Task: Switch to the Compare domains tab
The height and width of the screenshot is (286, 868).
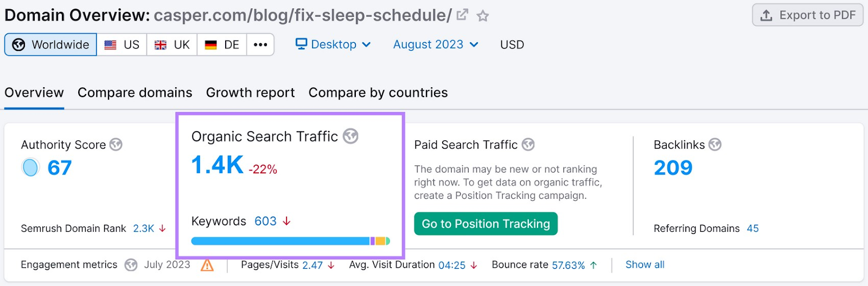Action: pos(135,93)
